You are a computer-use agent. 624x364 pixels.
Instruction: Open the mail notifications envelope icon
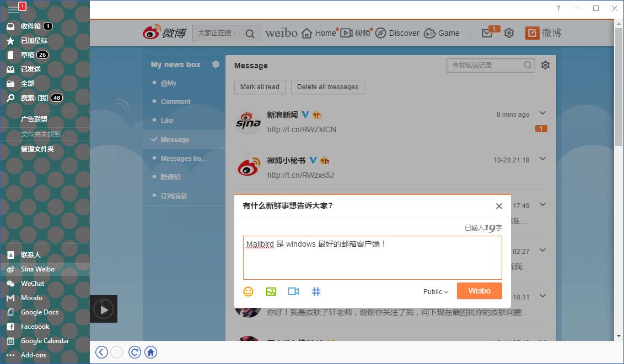pos(487,33)
